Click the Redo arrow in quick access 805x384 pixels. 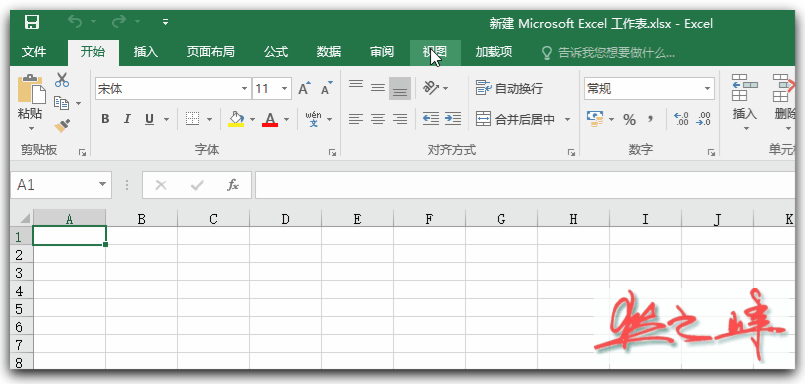click(119, 22)
